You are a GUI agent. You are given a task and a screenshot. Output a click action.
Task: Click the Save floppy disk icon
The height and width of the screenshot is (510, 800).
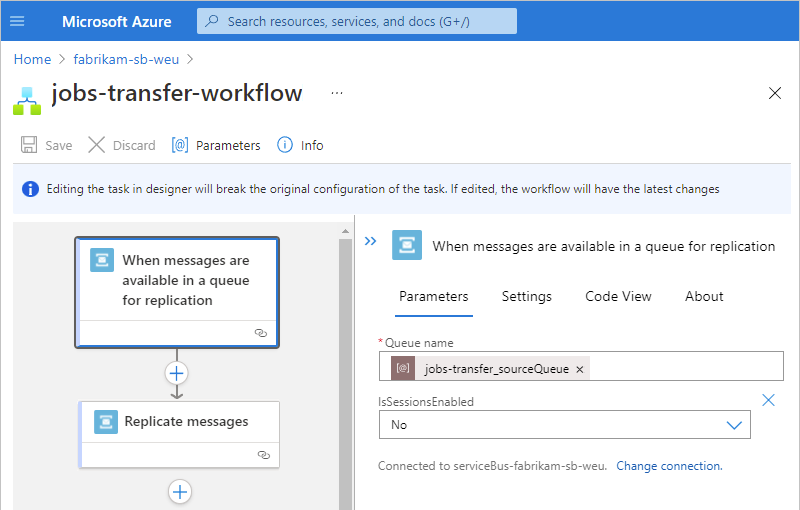pos(29,145)
